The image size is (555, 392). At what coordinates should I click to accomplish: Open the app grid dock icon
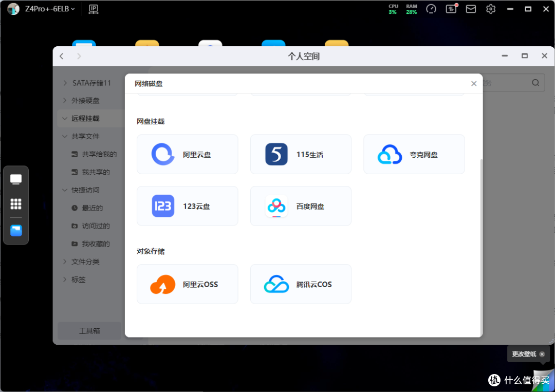(x=16, y=204)
